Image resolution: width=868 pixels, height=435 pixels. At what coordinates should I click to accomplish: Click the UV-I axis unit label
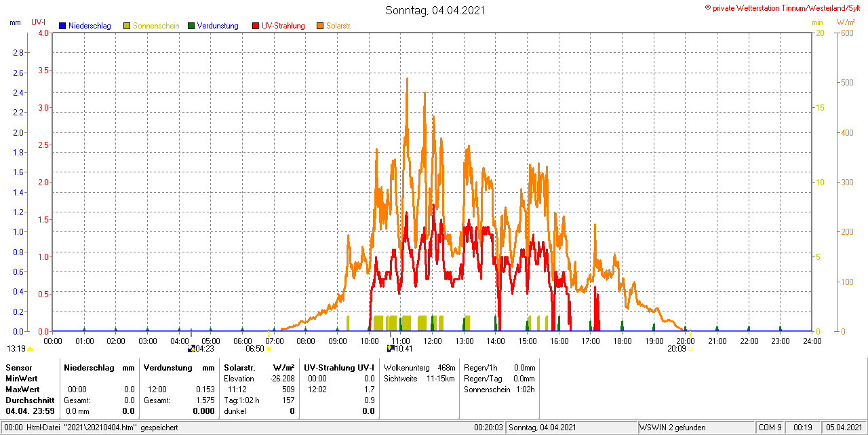pyautogui.click(x=39, y=22)
